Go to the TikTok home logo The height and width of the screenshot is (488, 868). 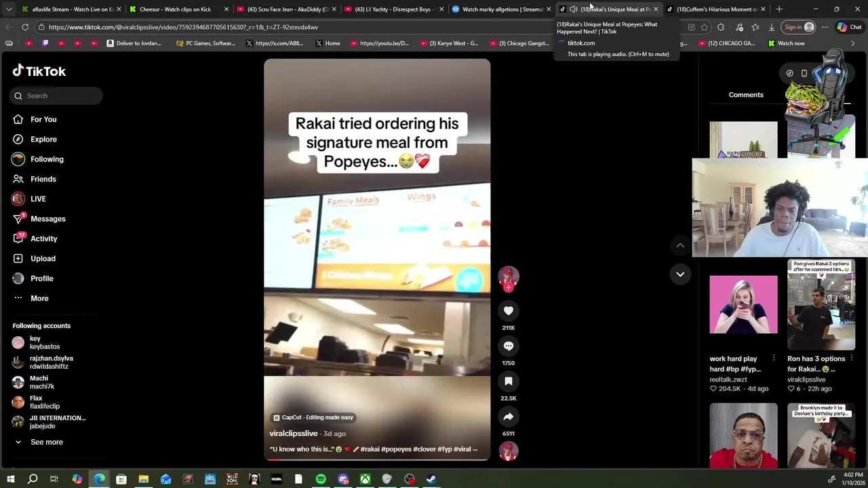click(x=39, y=71)
